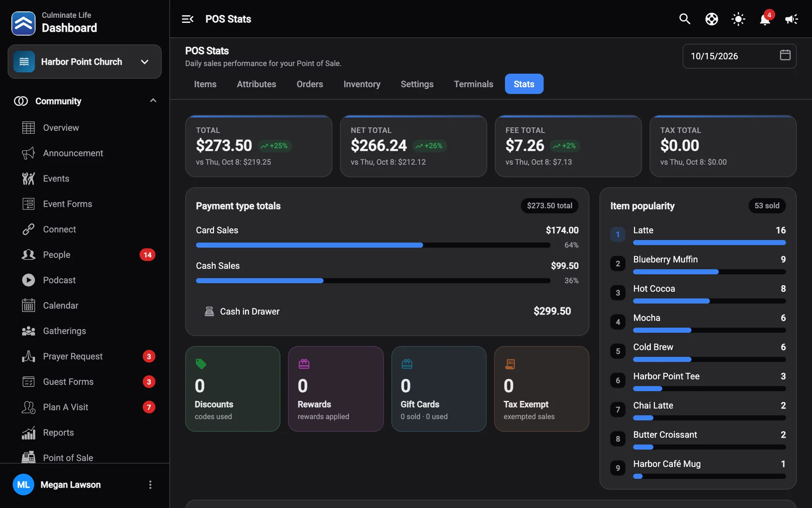Expand Harbor Point Church organization dropdown
This screenshot has height=508, width=812.
click(x=85, y=62)
